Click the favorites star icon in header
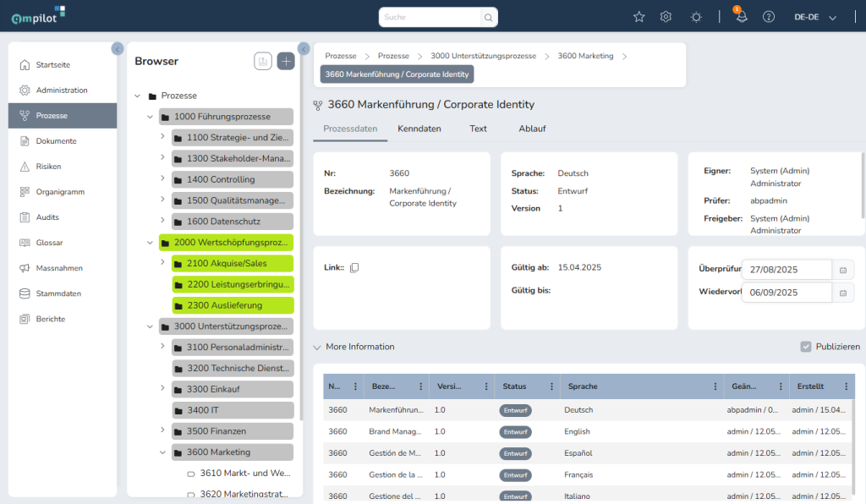This screenshot has width=866, height=504. (639, 17)
